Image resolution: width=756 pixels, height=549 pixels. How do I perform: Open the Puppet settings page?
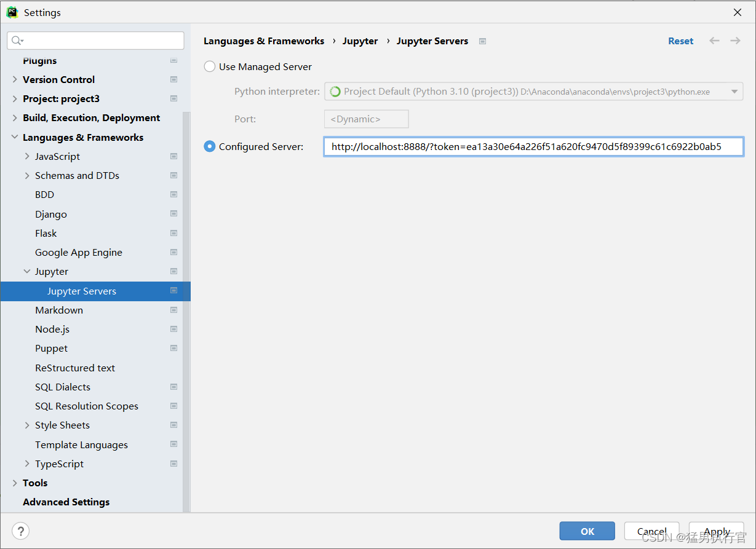click(51, 348)
